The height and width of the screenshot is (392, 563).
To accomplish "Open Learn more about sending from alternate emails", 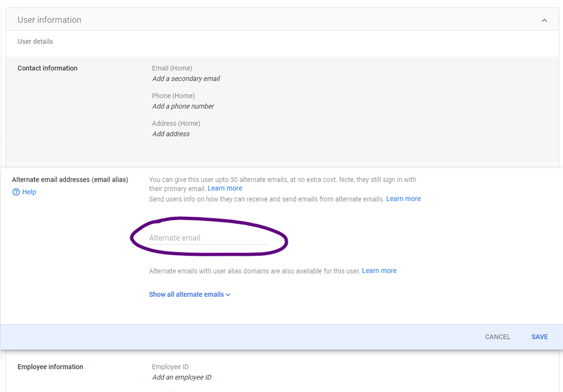I will click(x=403, y=199).
